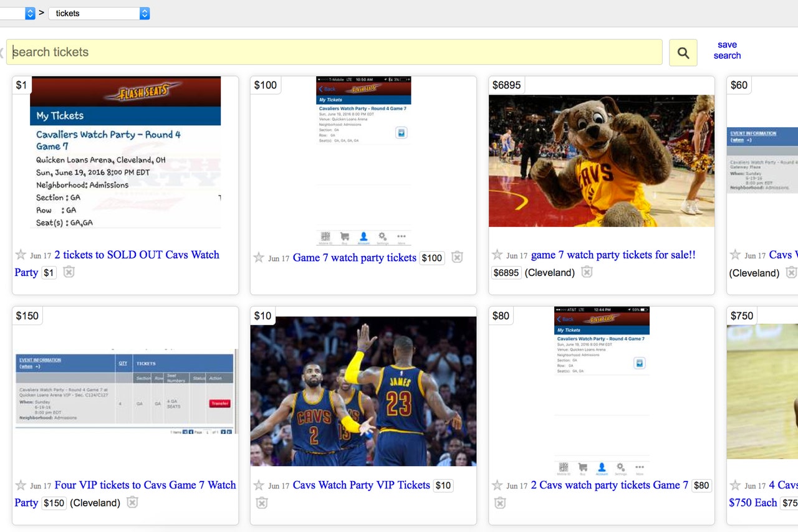Image resolution: width=798 pixels, height=532 pixels.
Task: Star the 'Cavs Watch Party VIP Tickets' listing
Action: pos(259,485)
